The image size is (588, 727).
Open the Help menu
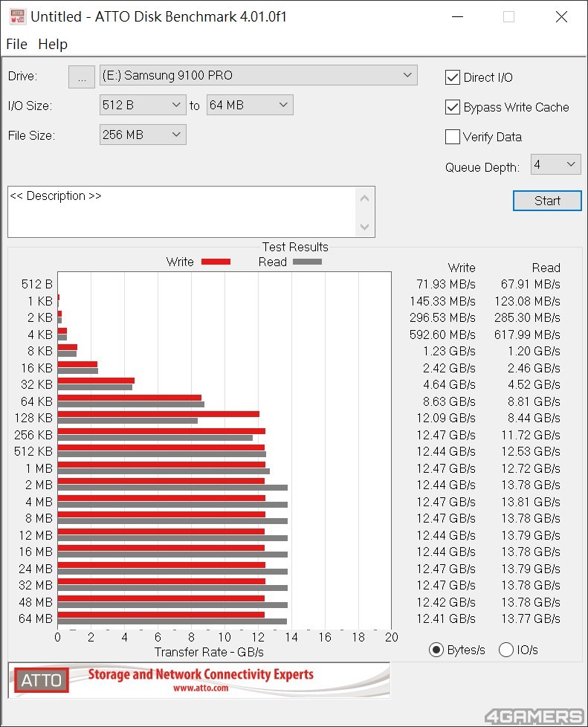click(53, 44)
